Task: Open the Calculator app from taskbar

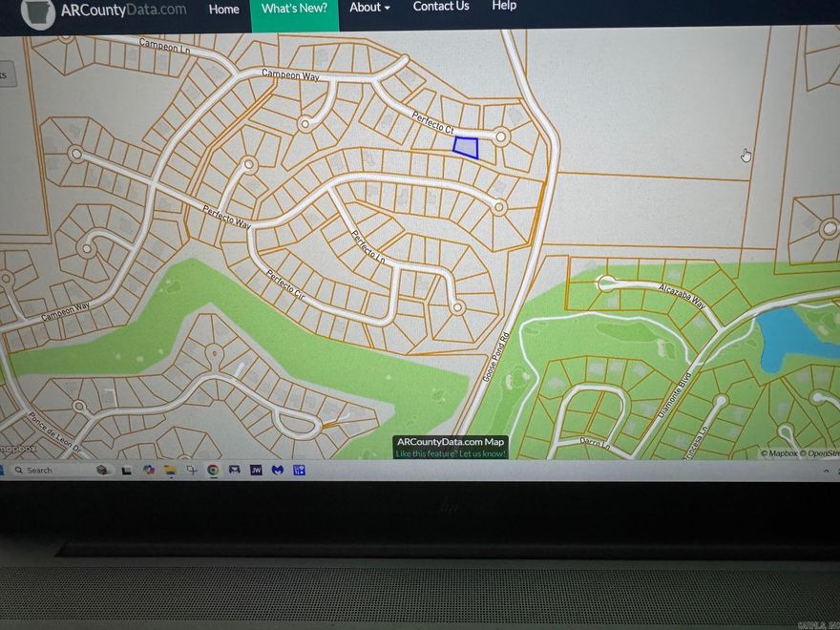Action: [299, 470]
